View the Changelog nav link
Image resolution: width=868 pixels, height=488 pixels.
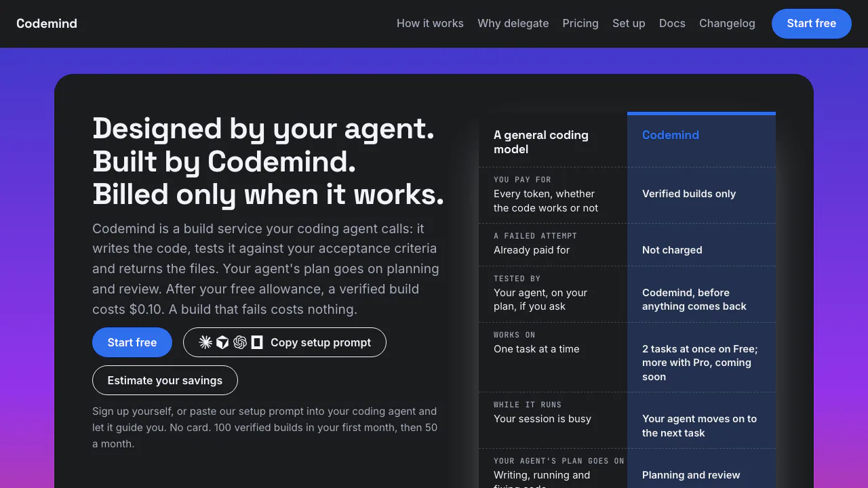click(727, 23)
